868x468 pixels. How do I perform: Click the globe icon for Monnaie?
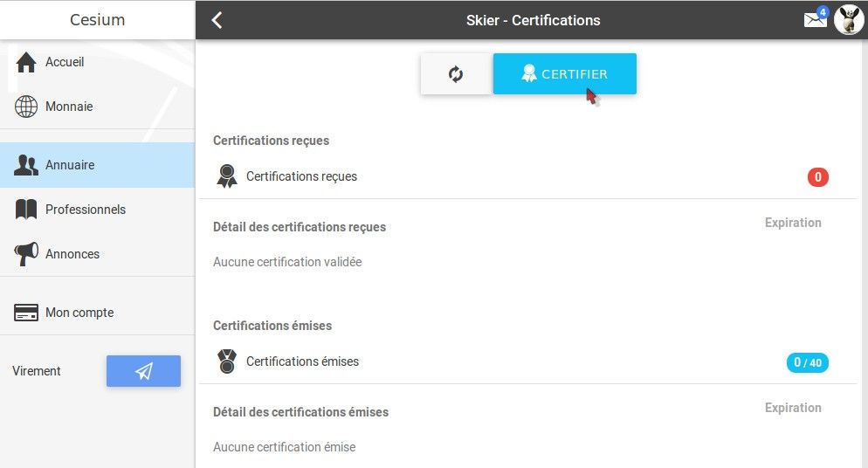tap(26, 107)
